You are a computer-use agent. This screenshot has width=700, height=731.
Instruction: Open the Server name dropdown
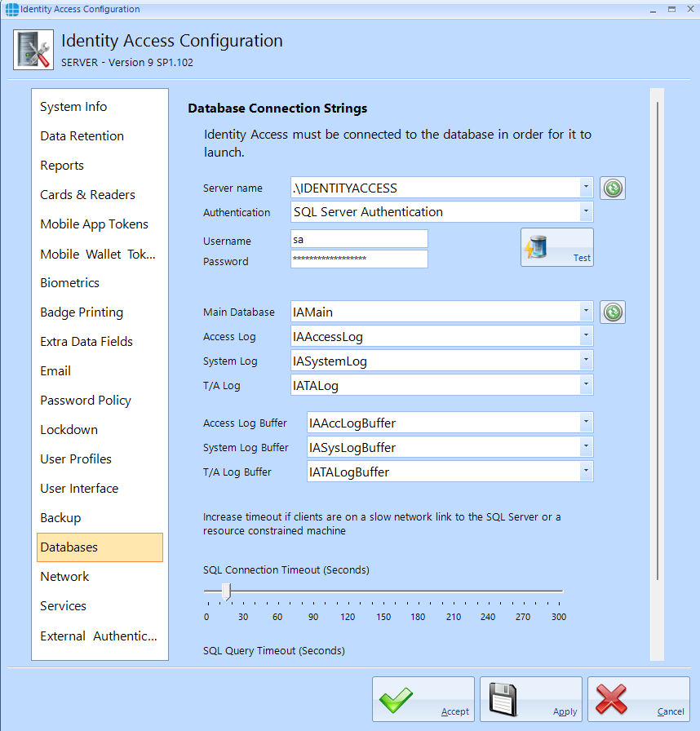click(x=587, y=188)
